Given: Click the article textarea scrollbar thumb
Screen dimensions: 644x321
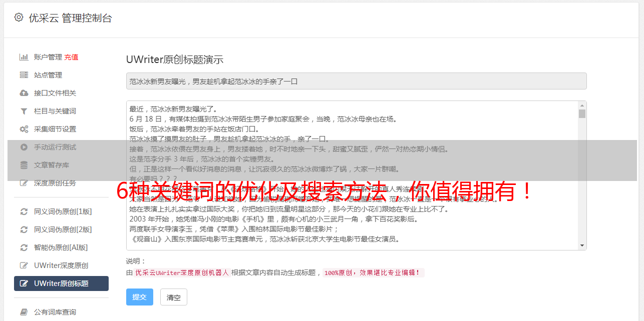Looking at the screenshot, I should coord(582,114).
